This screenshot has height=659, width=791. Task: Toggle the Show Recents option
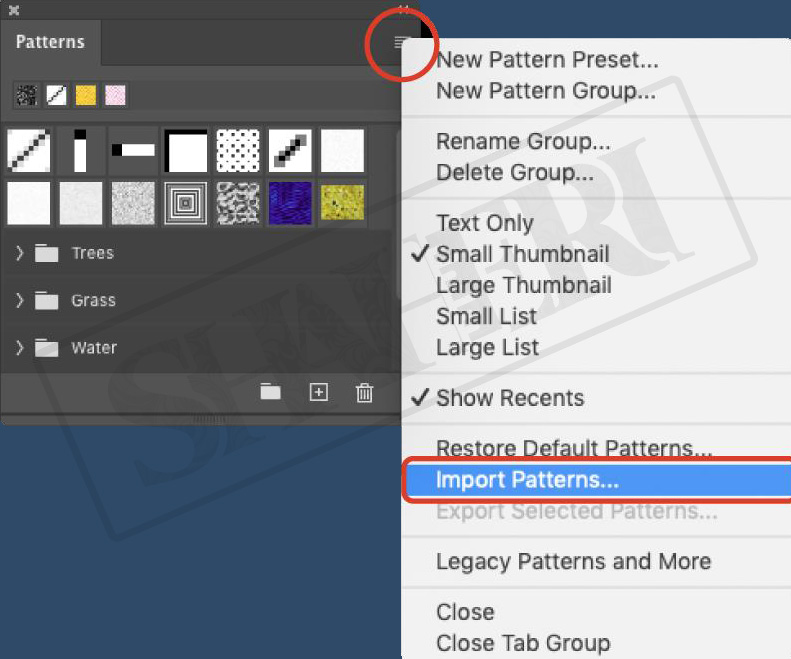point(509,398)
